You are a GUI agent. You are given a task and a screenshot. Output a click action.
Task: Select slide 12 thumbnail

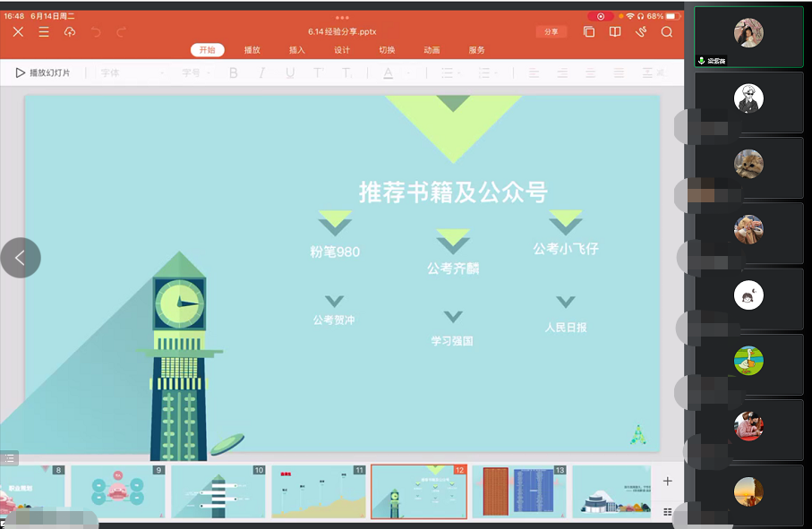pyautogui.click(x=419, y=491)
